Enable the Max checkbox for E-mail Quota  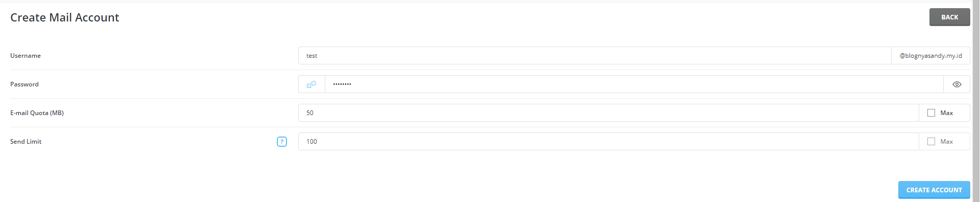[931, 113]
